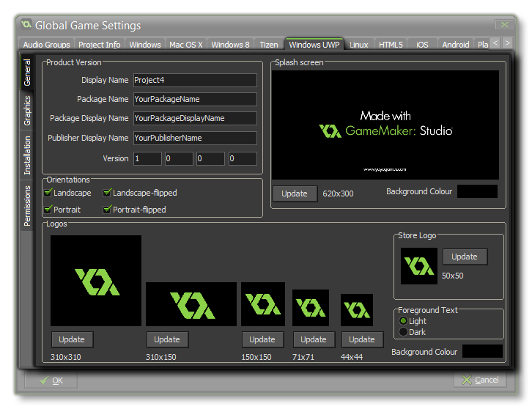Open the Graphics side tab
Screen dimensions: 532x409
pyautogui.click(x=27, y=111)
